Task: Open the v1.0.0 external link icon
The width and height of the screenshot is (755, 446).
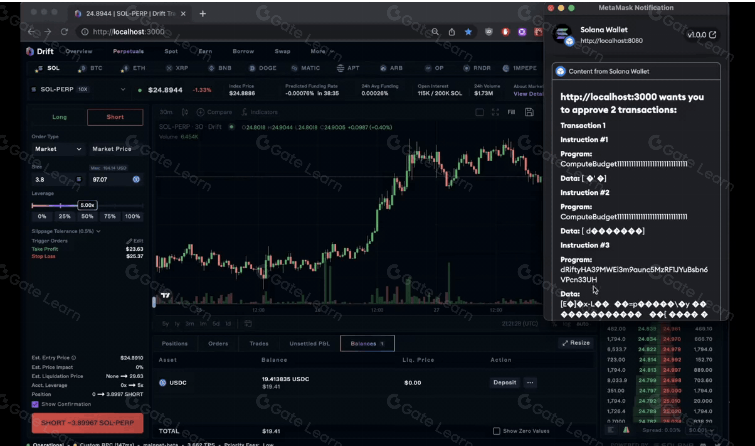Action: pos(713,34)
